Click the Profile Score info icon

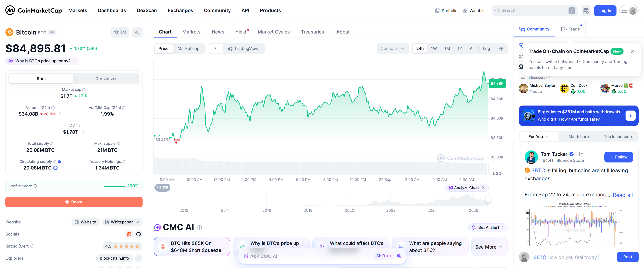click(35, 186)
